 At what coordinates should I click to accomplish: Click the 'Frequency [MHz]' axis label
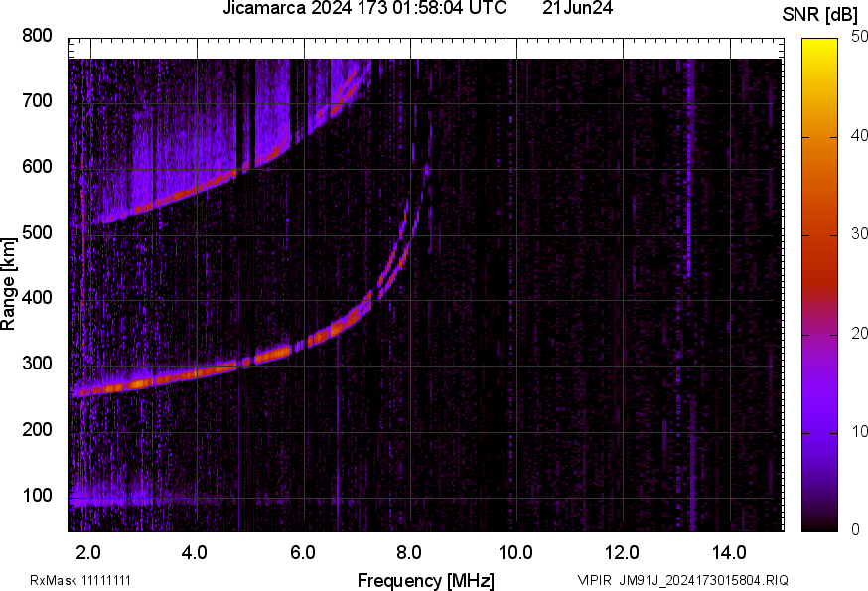point(426,580)
